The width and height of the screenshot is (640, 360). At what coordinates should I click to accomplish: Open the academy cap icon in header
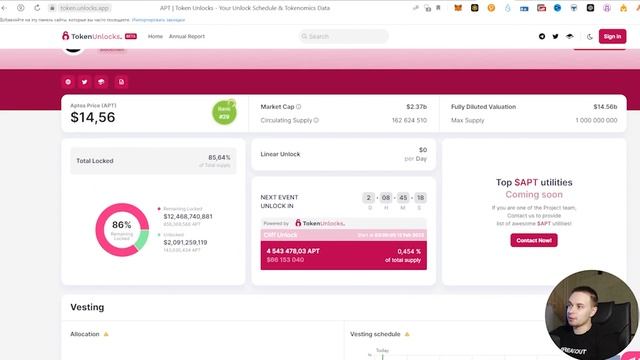point(569,36)
